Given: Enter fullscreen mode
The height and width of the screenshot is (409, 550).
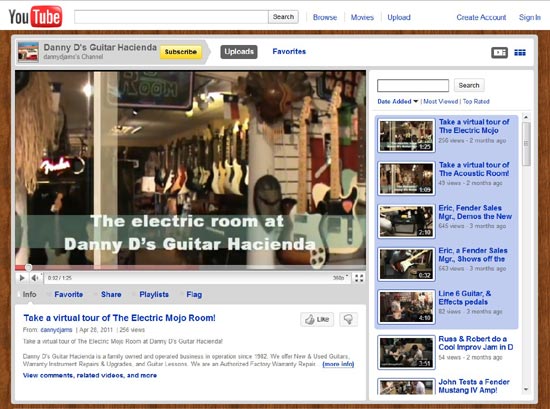Looking at the screenshot, I should click(x=359, y=278).
